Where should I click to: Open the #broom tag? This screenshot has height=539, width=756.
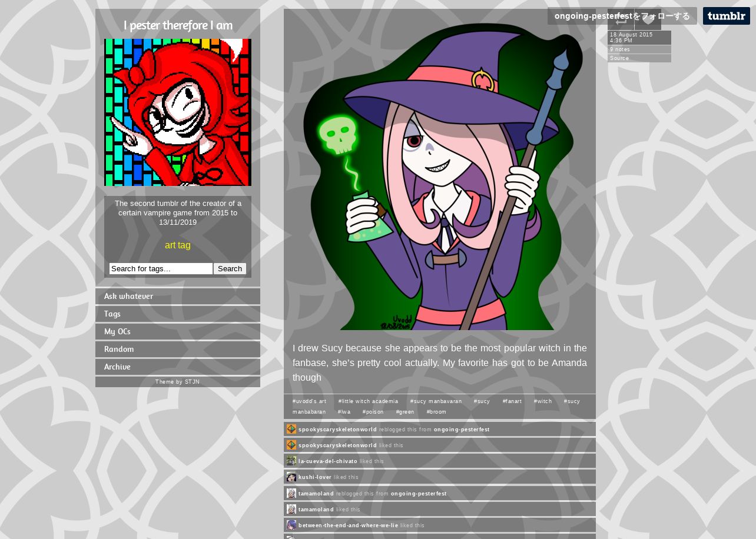pos(436,412)
